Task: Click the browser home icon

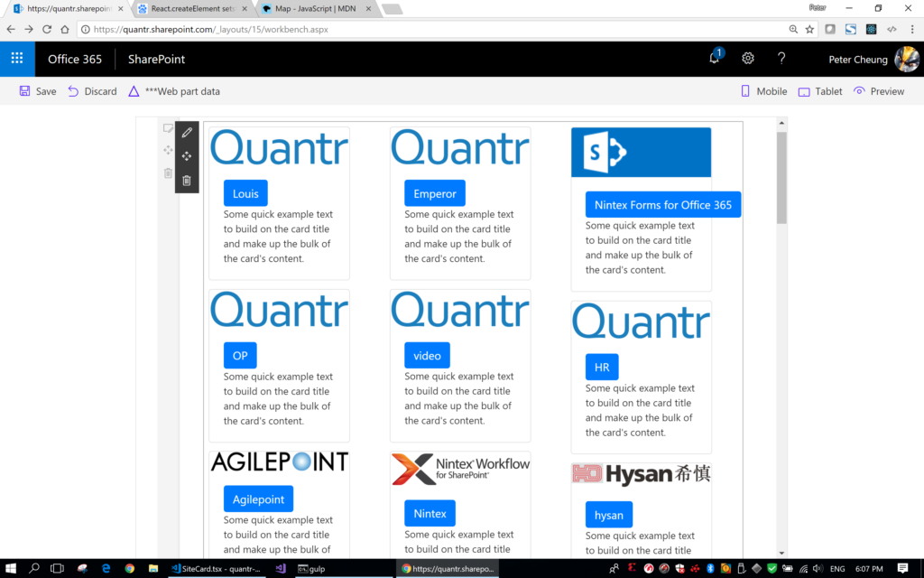Action: coord(65,29)
